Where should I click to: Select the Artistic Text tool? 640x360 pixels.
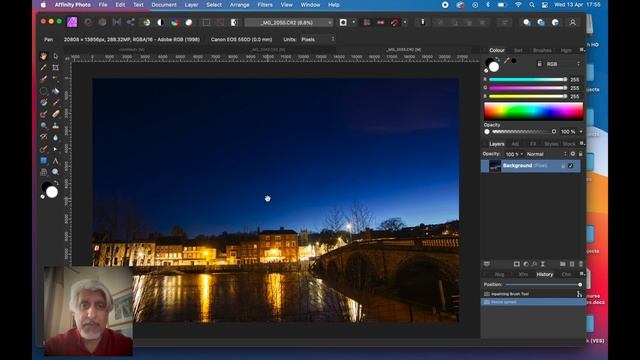click(56, 161)
